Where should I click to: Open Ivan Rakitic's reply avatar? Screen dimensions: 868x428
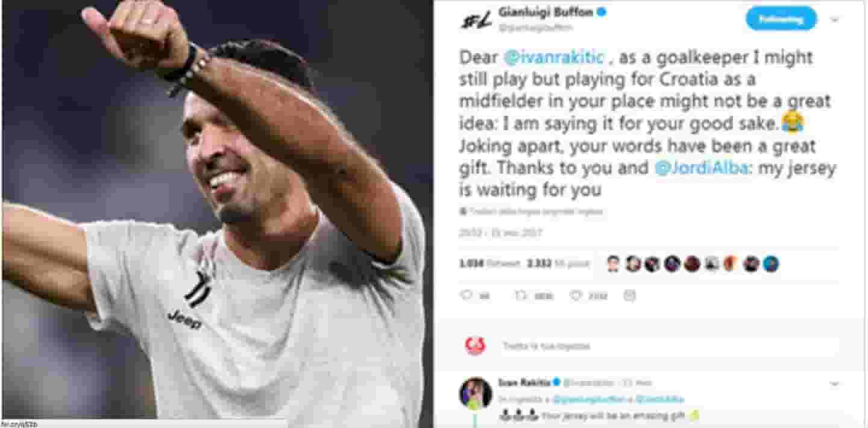coord(476,393)
